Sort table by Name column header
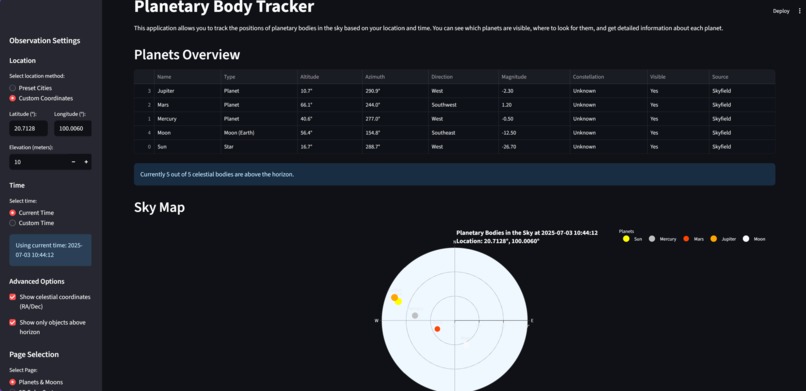The height and width of the screenshot is (391, 806). click(188, 77)
